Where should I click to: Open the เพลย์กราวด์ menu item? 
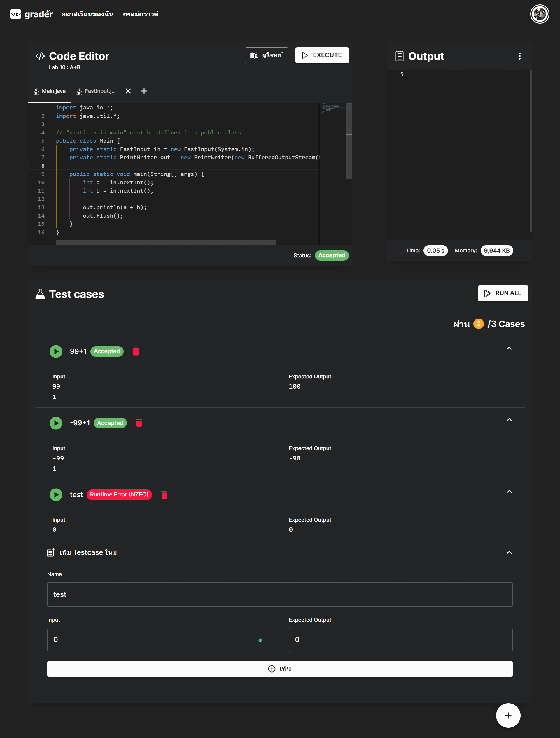[x=141, y=14]
